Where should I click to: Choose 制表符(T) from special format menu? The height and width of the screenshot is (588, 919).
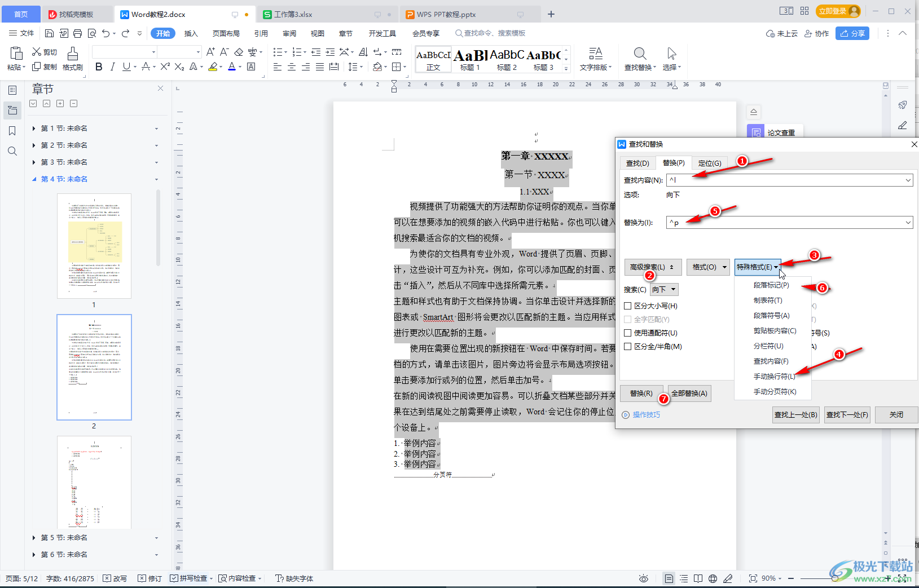tap(768, 300)
